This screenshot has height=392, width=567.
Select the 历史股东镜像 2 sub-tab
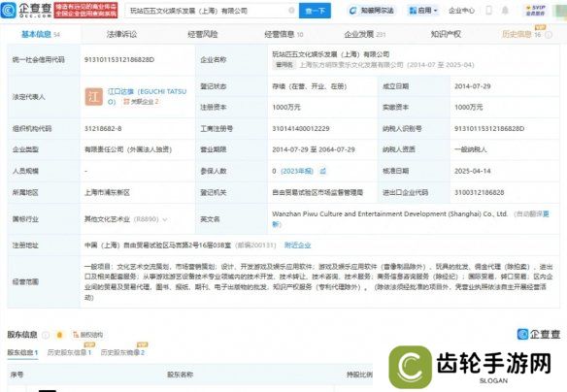122,352
